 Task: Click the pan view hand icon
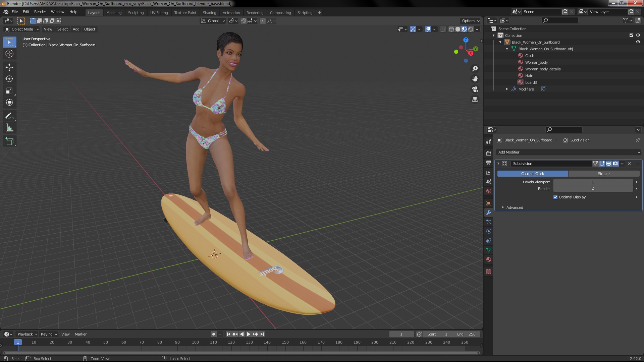click(475, 79)
